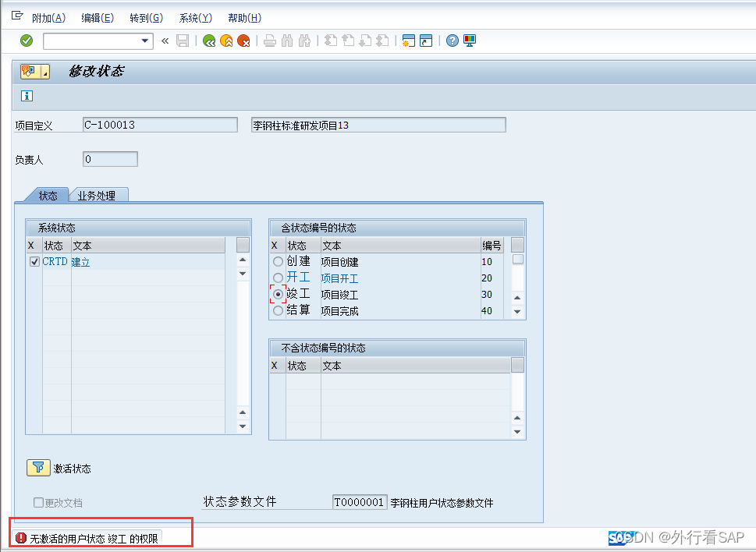Toggle the CRTD 建立 checkbox
Viewport: 756px width, 552px height.
coord(34,261)
